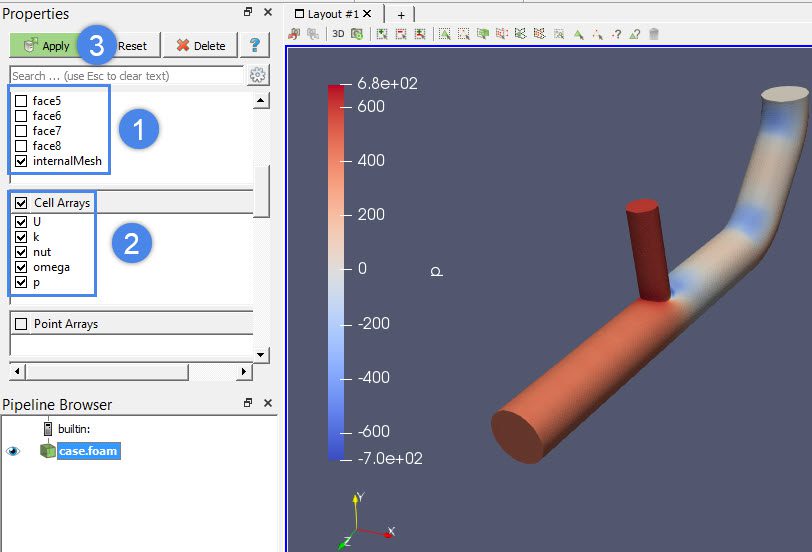Hide case.foam using the eye icon
Image resolution: width=812 pixels, height=552 pixels.
tap(13, 451)
